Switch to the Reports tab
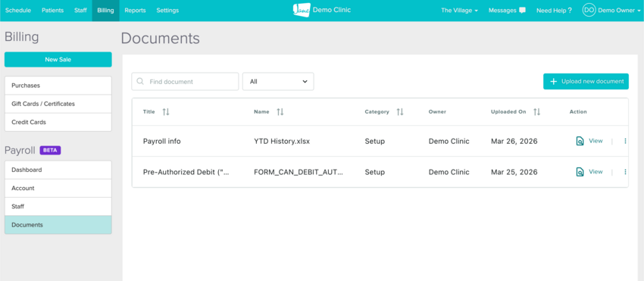The width and height of the screenshot is (644, 281). click(x=135, y=11)
